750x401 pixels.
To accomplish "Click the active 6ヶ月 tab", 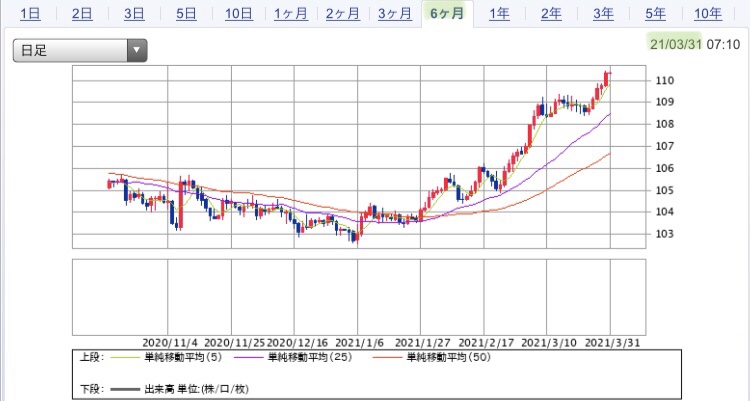I will point(446,13).
